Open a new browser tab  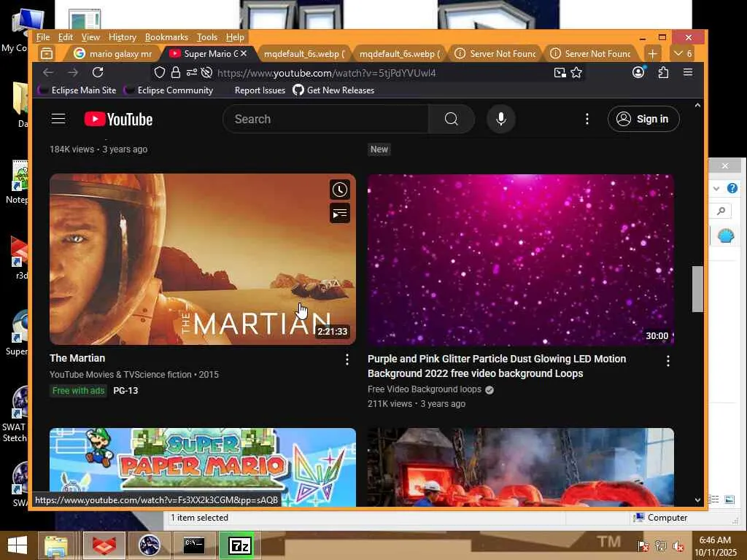tap(653, 54)
